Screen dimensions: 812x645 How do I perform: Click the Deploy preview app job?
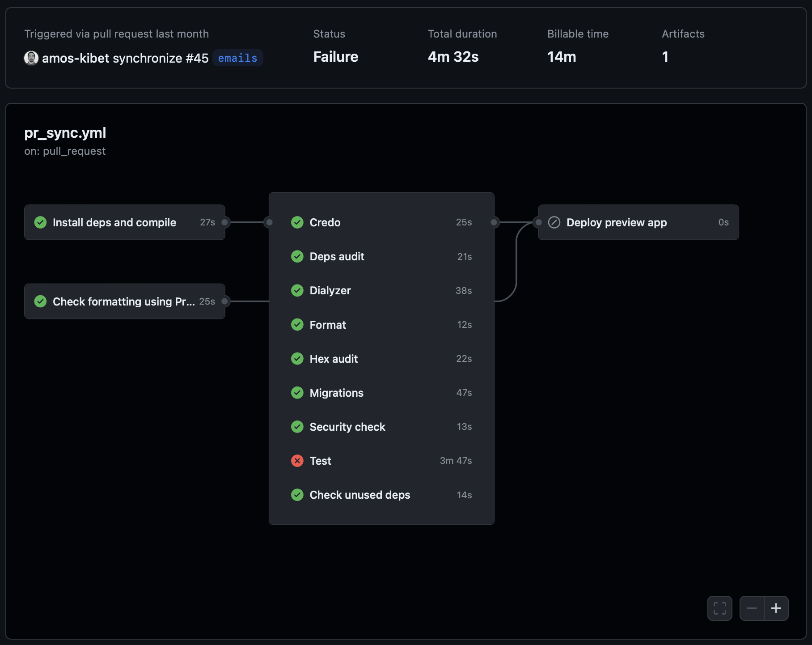pos(616,222)
